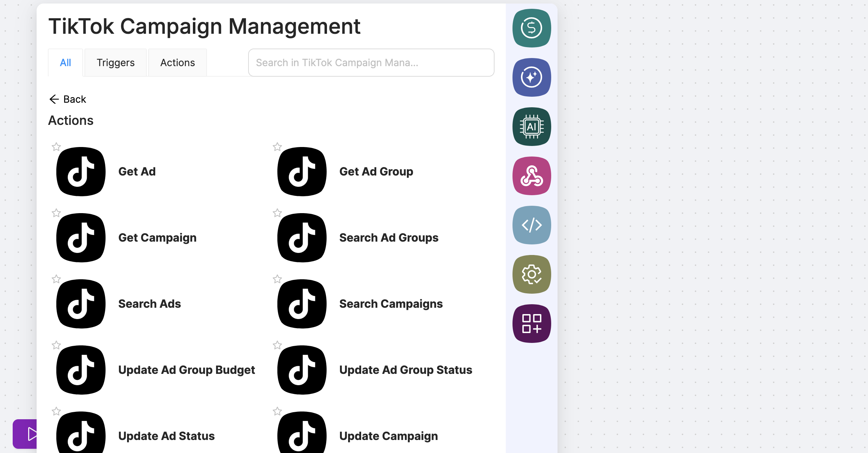Select the Search Ad Groups action
Viewport: 868px width, 453px height.
(389, 238)
